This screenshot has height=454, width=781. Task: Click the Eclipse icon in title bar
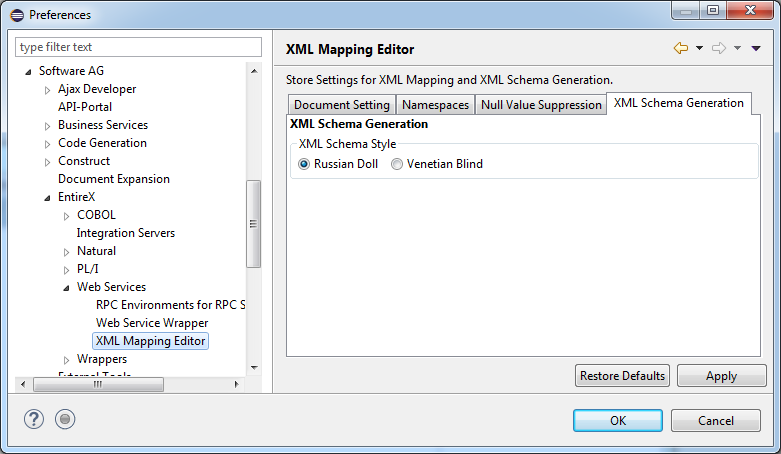tap(17, 15)
